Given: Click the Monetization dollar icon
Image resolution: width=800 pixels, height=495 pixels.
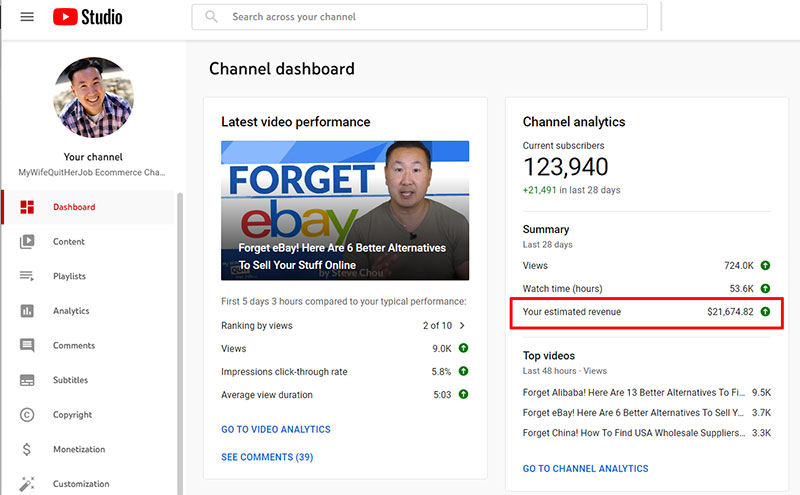Looking at the screenshot, I should 27,449.
